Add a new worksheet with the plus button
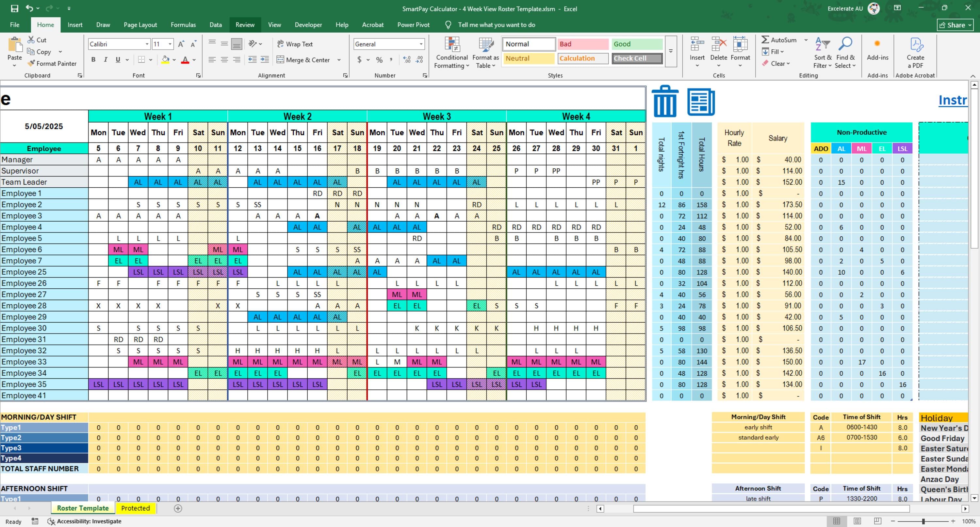The width and height of the screenshot is (980, 527). [177, 508]
